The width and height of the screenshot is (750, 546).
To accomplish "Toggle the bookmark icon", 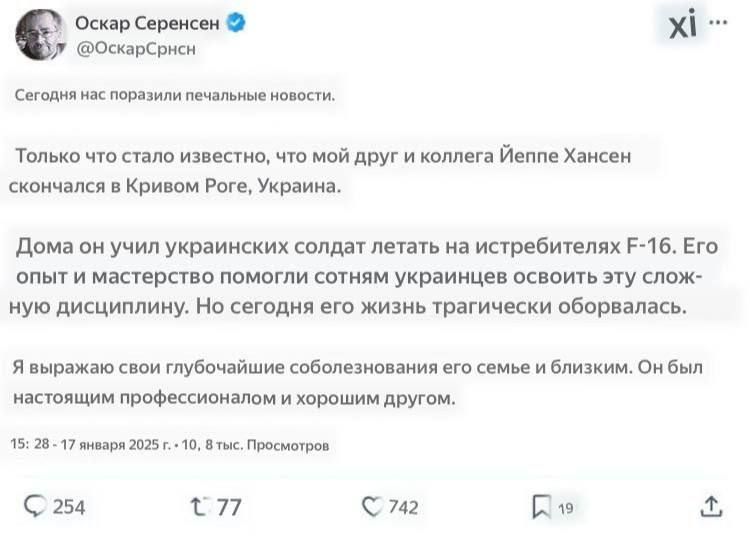I will pyautogui.click(x=541, y=507).
